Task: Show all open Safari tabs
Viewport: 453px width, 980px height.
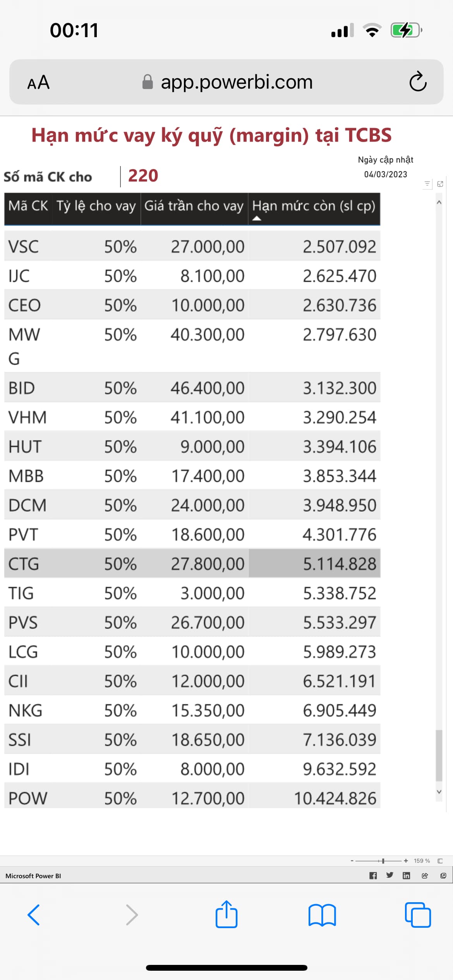Action: point(417,915)
